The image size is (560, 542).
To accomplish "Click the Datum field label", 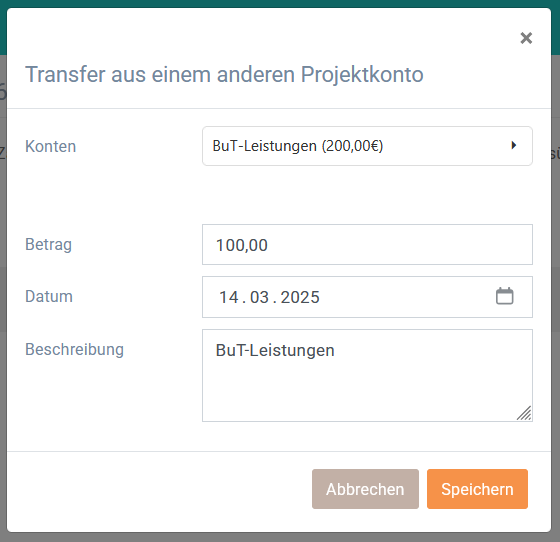I will [49, 296].
